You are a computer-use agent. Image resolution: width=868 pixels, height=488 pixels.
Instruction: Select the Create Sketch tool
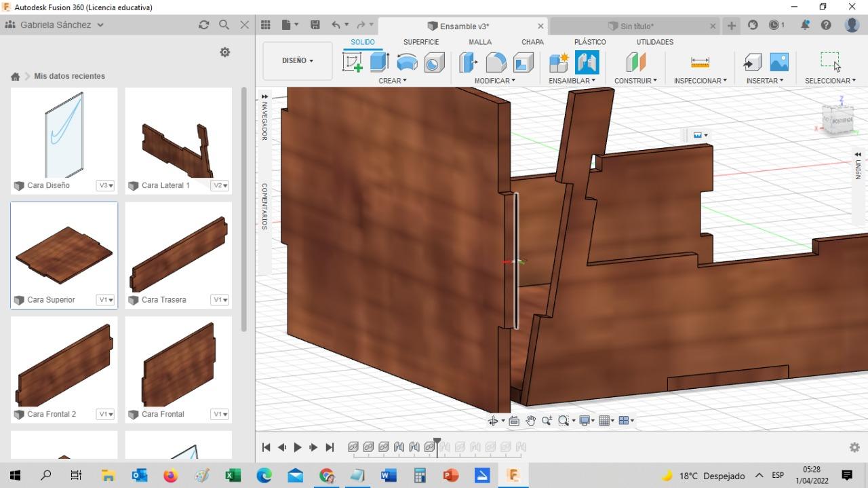click(x=353, y=62)
